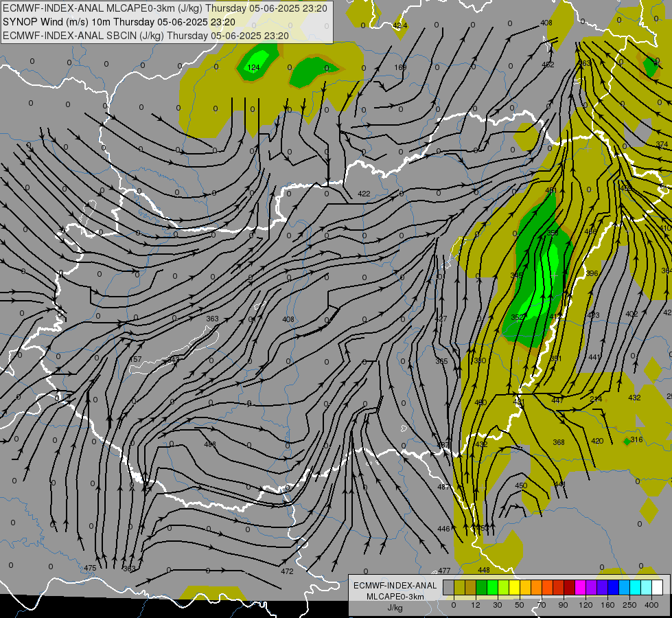This screenshot has width=672, height=618.
Task: Select the 368 value on the map
Action: (x=559, y=442)
